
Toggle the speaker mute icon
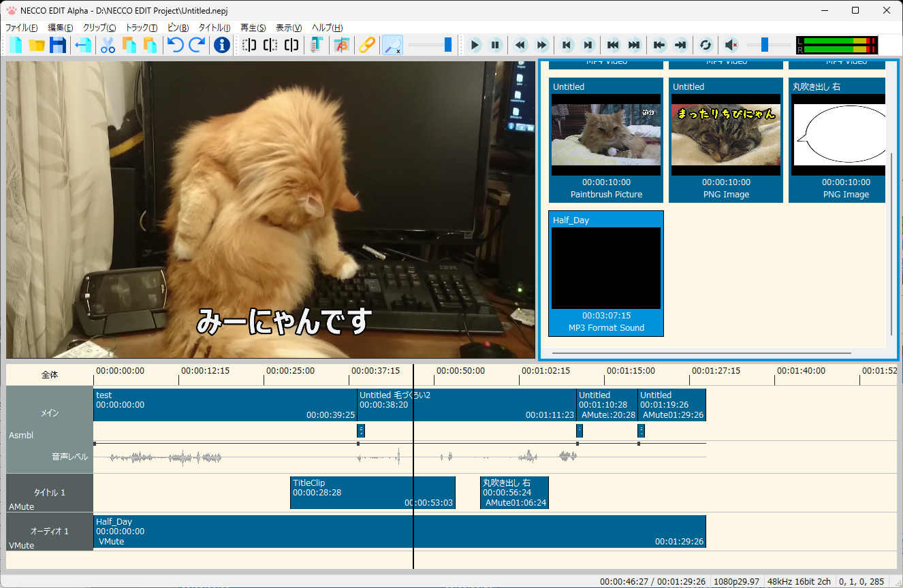click(x=731, y=45)
